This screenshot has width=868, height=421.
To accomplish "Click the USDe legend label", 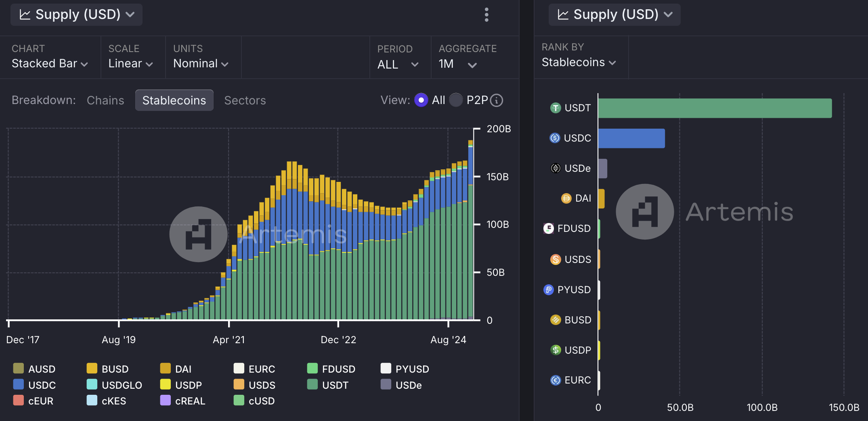I will [409, 385].
